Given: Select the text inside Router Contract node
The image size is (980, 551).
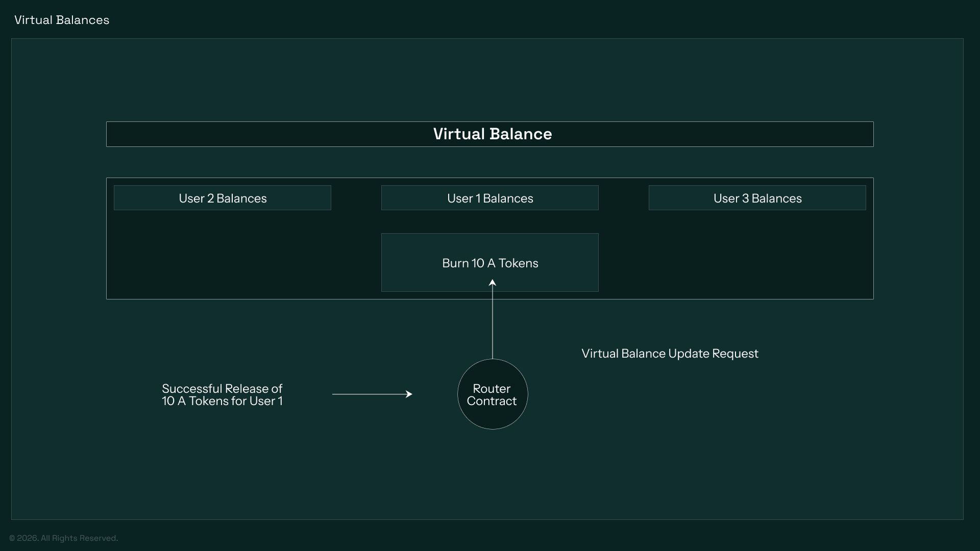Looking at the screenshot, I should click(492, 394).
